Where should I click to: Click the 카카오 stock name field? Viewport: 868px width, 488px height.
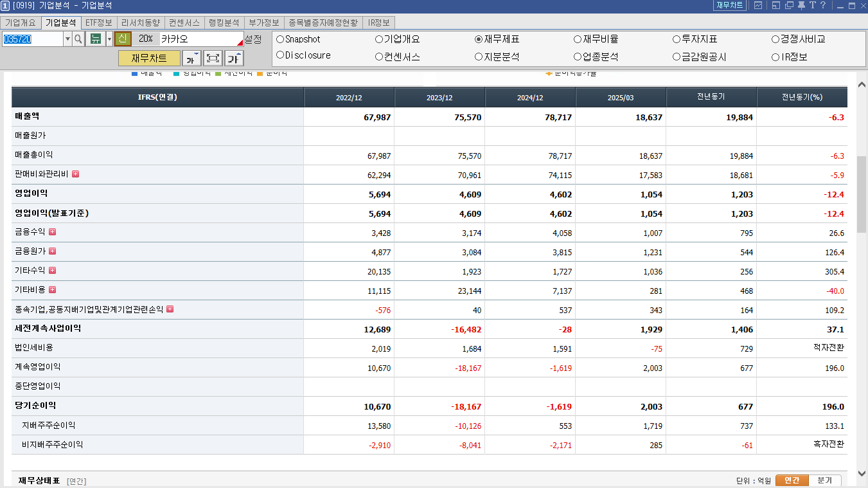[201, 39]
